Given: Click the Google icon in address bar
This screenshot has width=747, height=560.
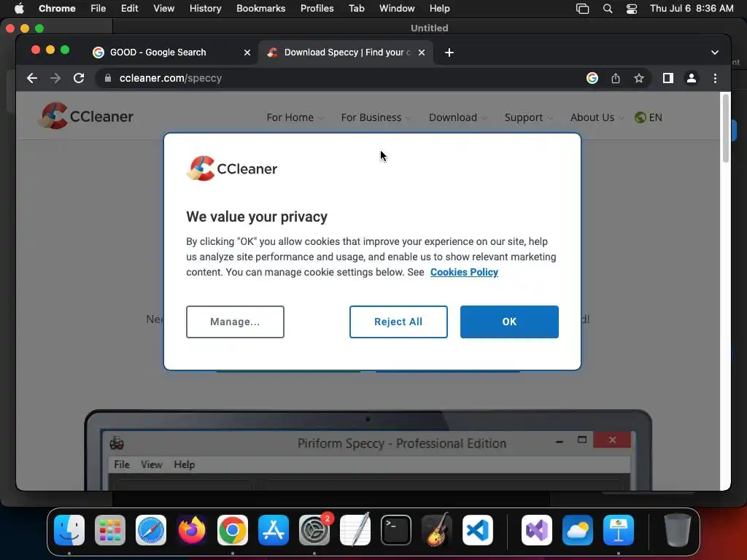Looking at the screenshot, I should 592,78.
